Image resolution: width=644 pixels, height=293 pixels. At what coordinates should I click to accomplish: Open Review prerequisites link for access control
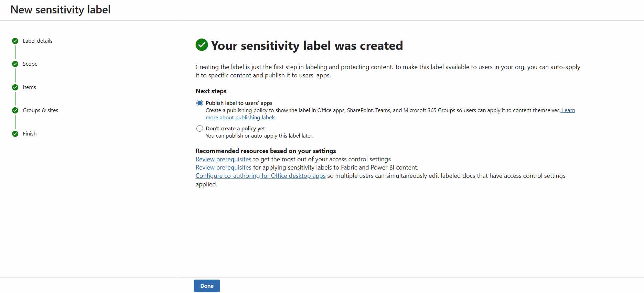223,159
